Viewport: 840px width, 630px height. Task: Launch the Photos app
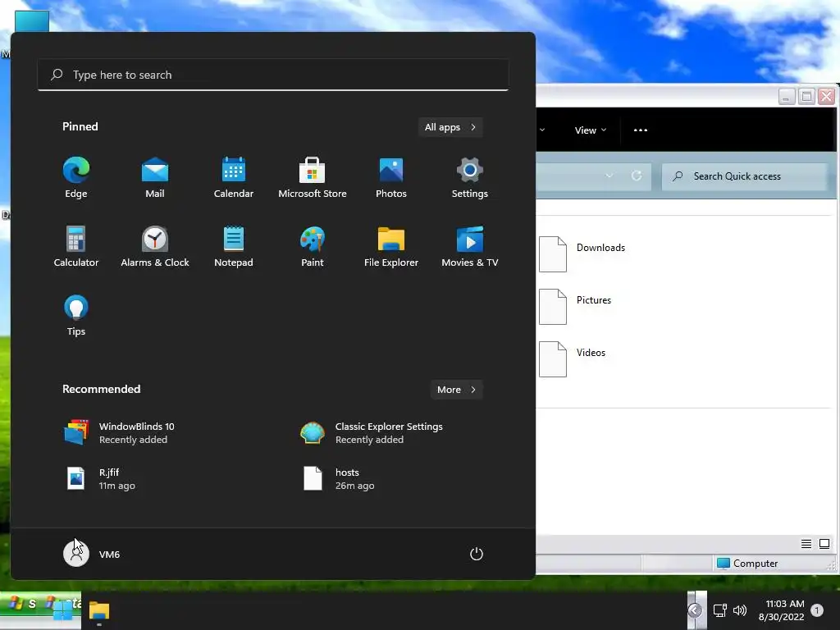pyautogui.click(x=391, y=178)
